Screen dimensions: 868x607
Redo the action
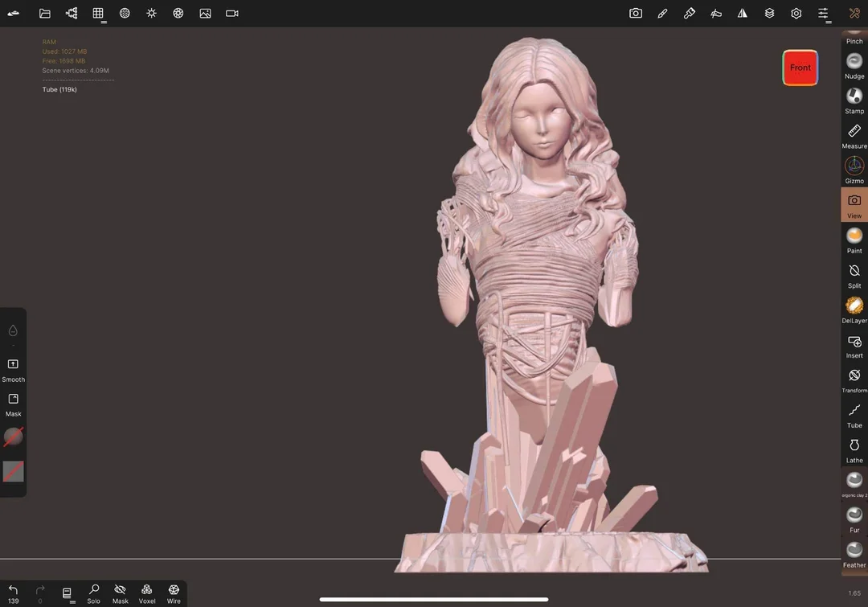[x=40, y=593]
